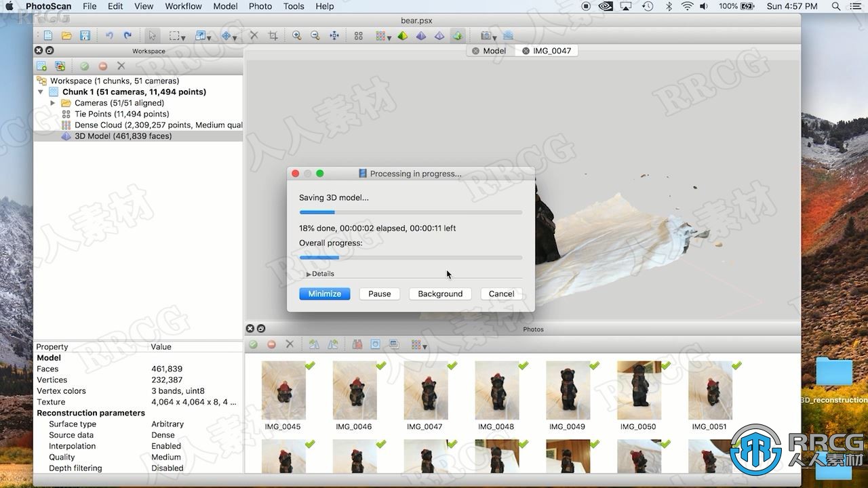Expand the Cameras (51/51 aligned) folder
Image resolution: width=868 pixels, height=488 pixels.
pyautogui.click(x=53, y=103)
